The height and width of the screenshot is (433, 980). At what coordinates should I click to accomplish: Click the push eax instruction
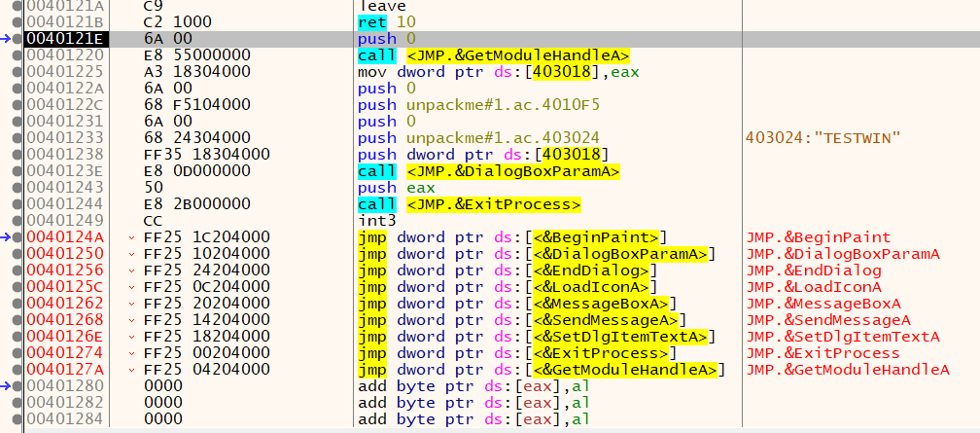397,188
